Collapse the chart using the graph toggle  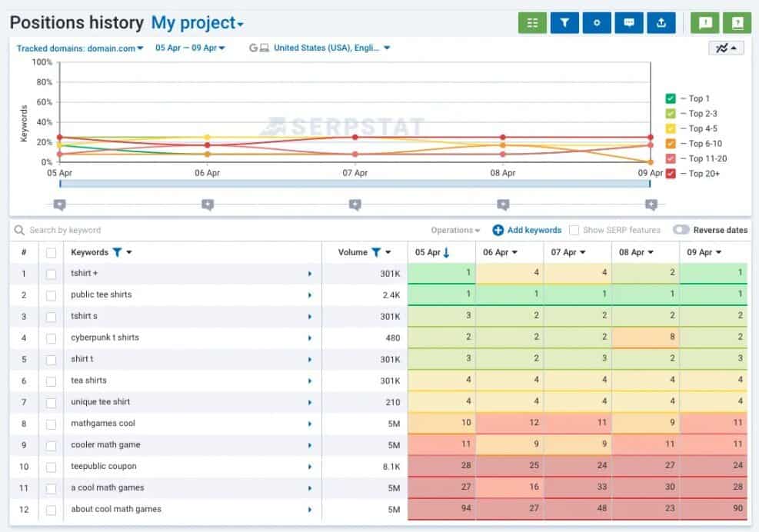[726, 48]
